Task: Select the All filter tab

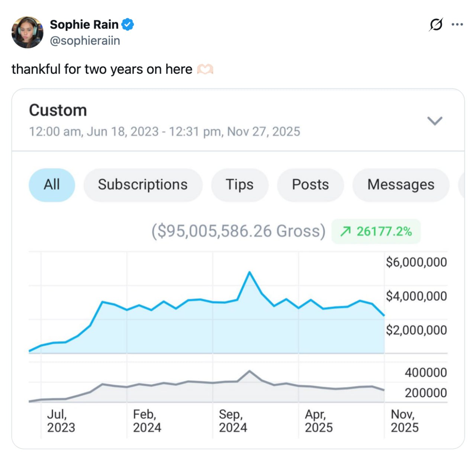Action: [x=52, y=185]
